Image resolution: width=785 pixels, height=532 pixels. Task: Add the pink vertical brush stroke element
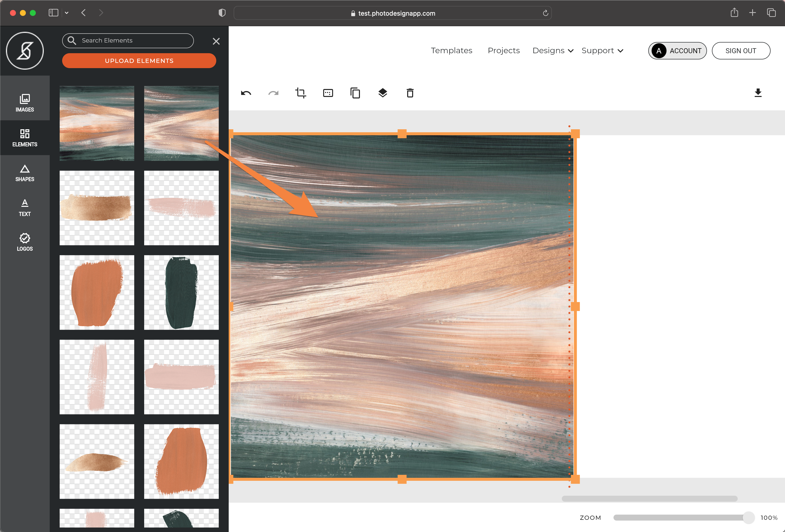pos(97,377)
